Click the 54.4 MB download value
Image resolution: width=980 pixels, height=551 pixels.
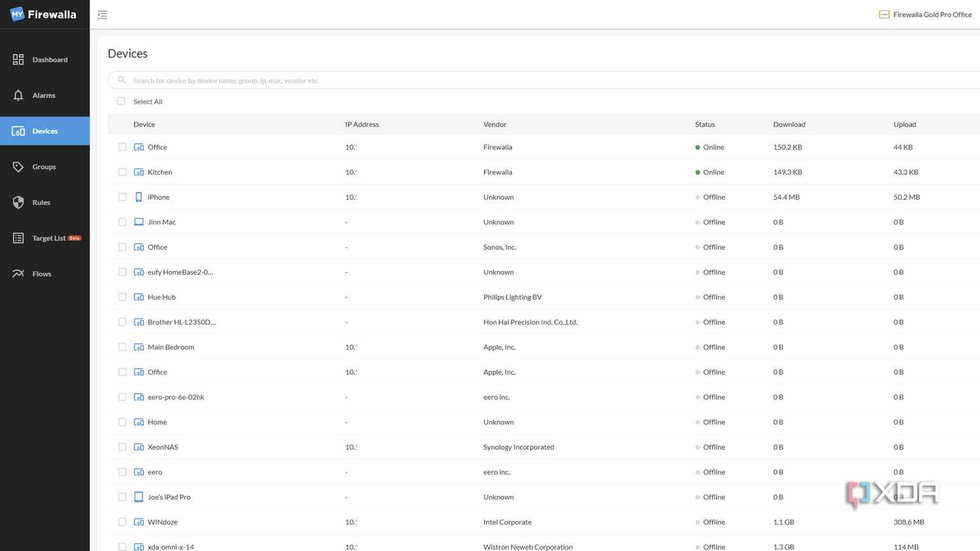tap(787, 197)
